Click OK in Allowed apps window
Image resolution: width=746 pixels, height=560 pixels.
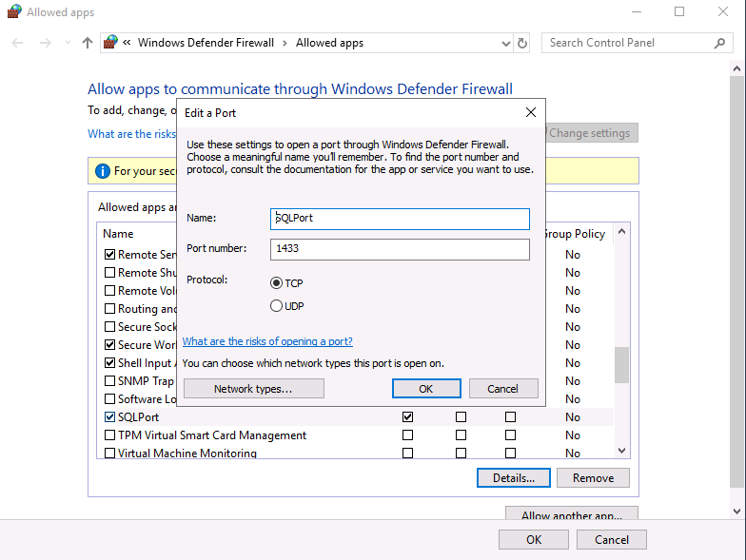pyautogui.click(x=534, y=540)
